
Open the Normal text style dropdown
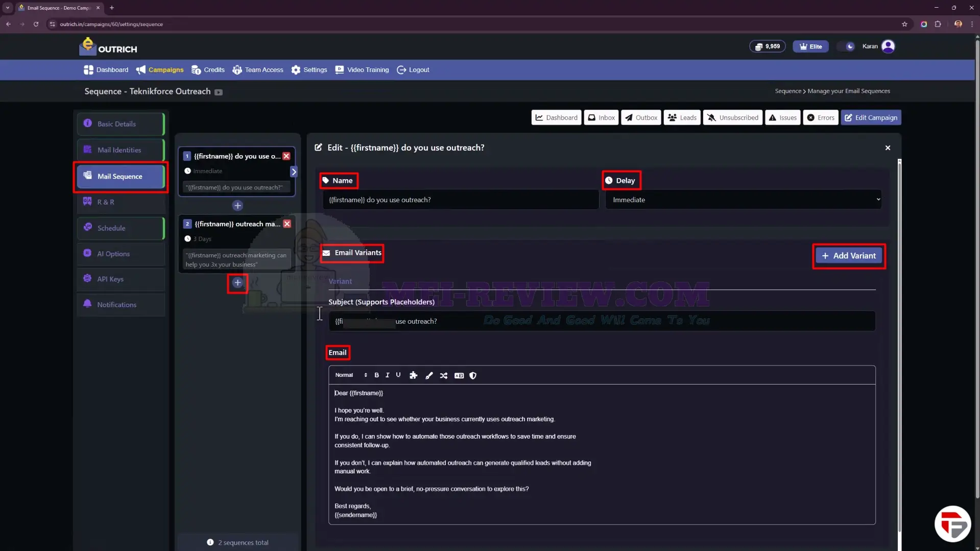tap(351, 375)
